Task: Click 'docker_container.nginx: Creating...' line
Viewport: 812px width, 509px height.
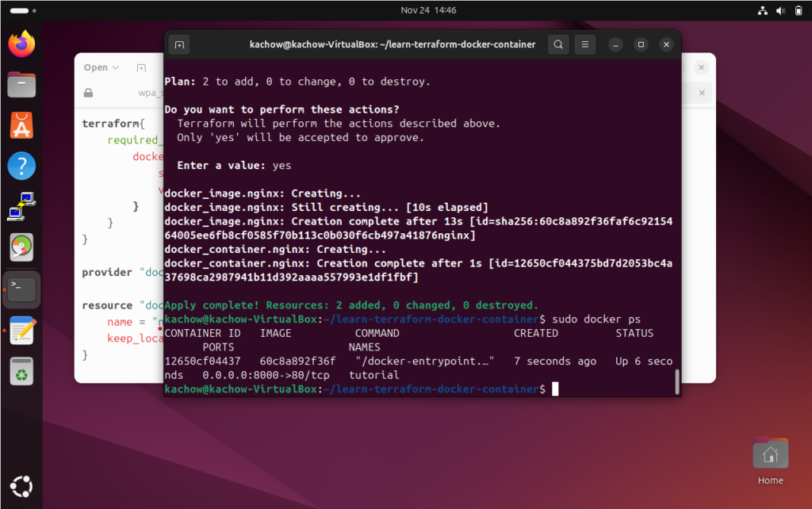Action: pos(275,249)
